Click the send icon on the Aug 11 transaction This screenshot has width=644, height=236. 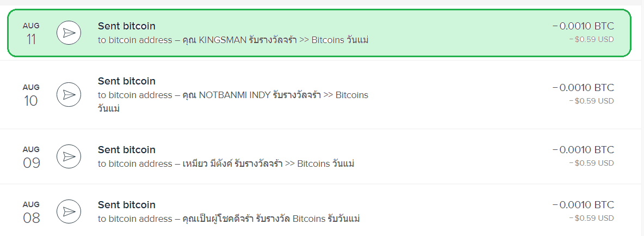[x=69, y=33]
